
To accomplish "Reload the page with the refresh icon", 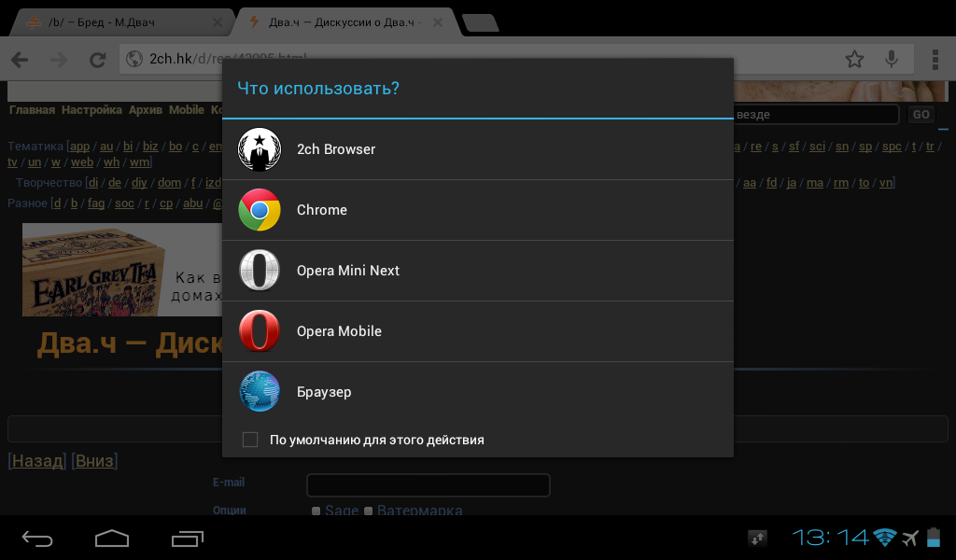I will (x=97, y=59).
